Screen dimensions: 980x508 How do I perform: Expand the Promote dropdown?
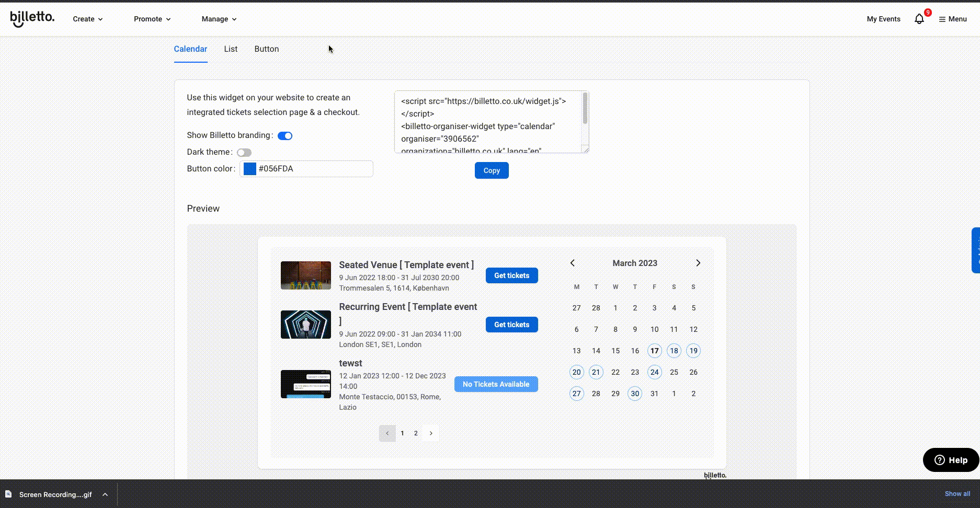point(152,19)
